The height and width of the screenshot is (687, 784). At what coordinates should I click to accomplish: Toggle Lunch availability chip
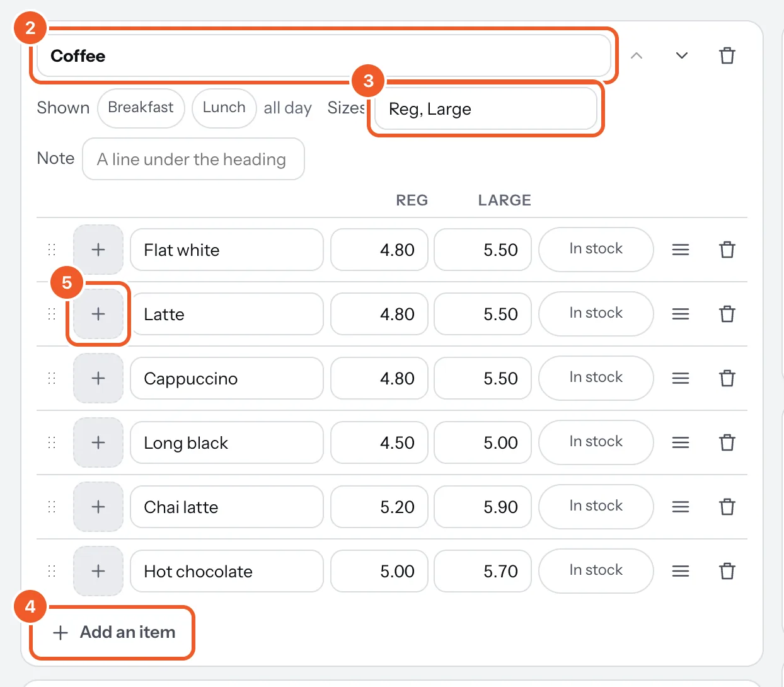click(224, 108)
